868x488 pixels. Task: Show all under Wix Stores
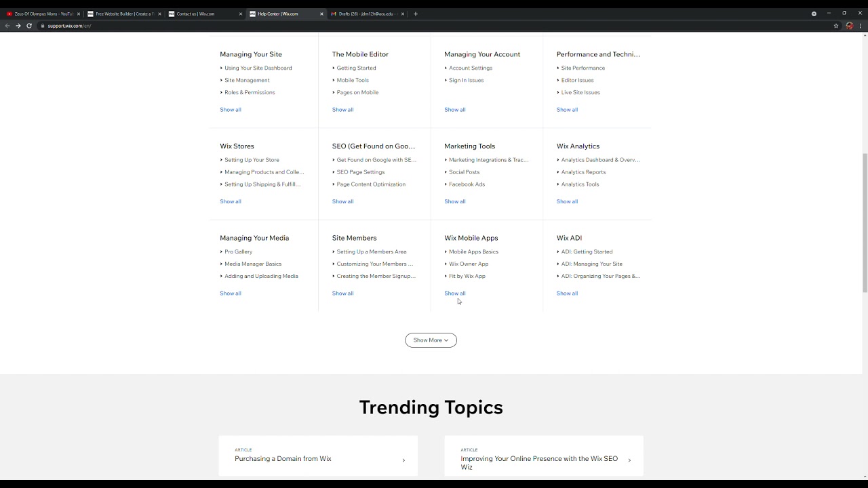pyautogui.click(x=231, y=201)
